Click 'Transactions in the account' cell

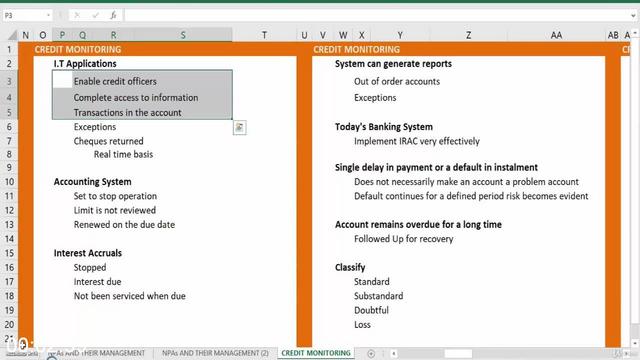tap(127, 113)
